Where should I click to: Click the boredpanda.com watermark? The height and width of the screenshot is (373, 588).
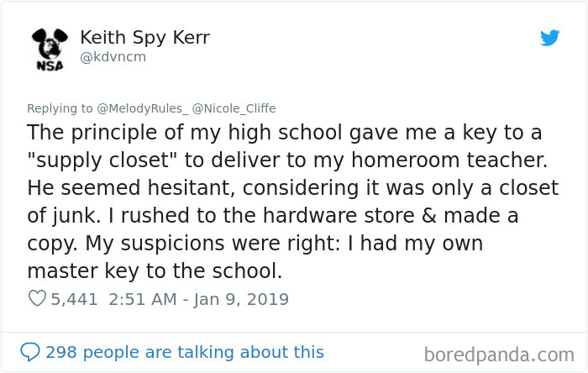(x=499, y=355)
